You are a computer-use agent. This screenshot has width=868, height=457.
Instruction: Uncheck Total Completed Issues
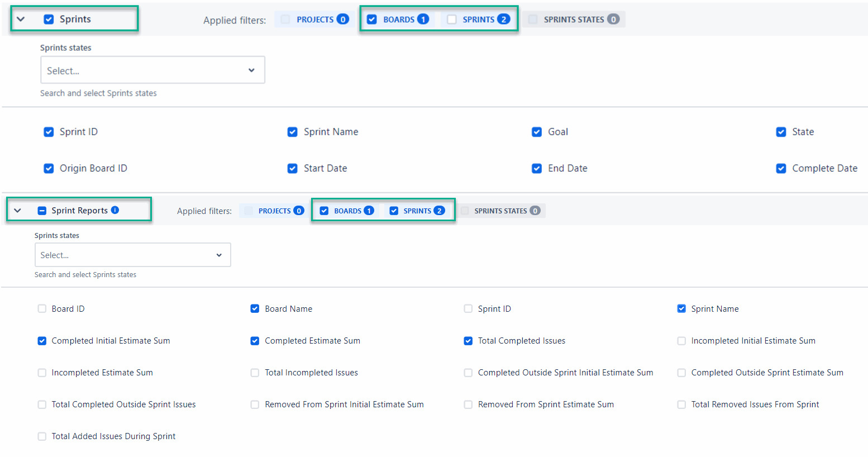point(468,341)
